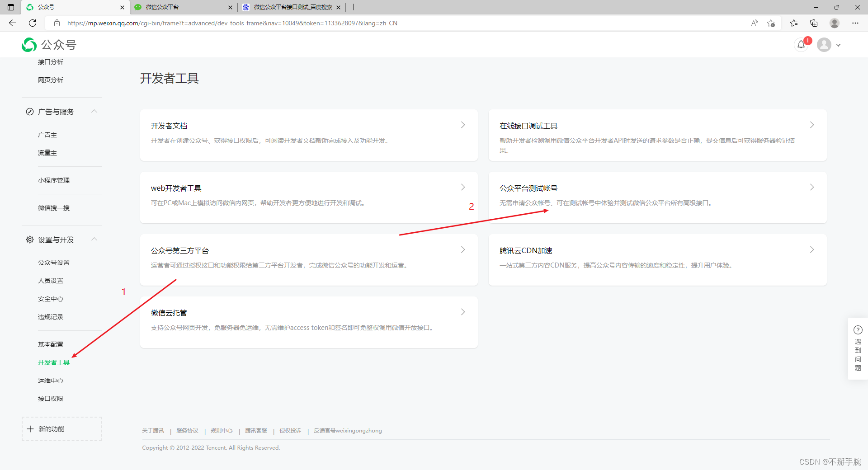Open the browser settings ellipsis menu
Image resolution: width=868 pixels, height=470 pixels.
pos(855,23)
